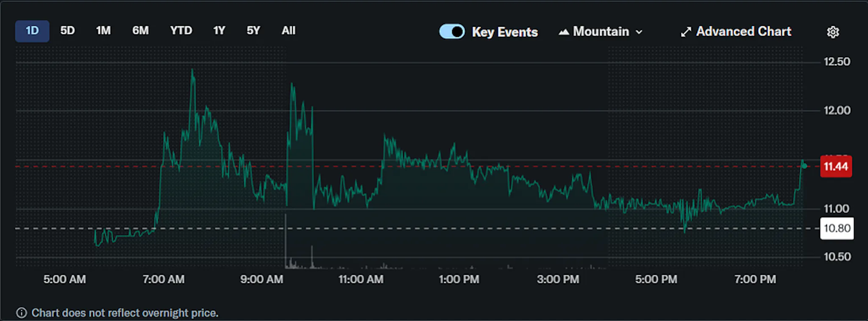
Task: Click the Advanced Chart expand arrow icon
Action: [x=686, y=32]
